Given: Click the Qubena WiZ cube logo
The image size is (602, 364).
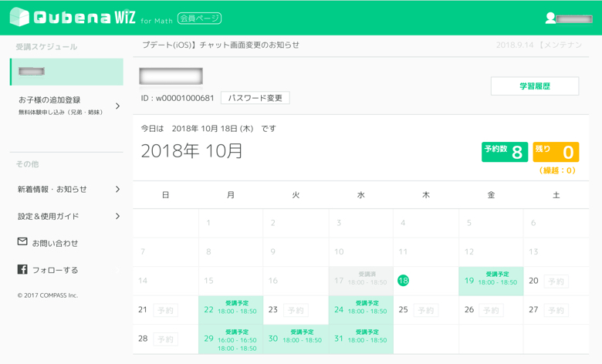Looking at the screenshot, I should (19, 17).
